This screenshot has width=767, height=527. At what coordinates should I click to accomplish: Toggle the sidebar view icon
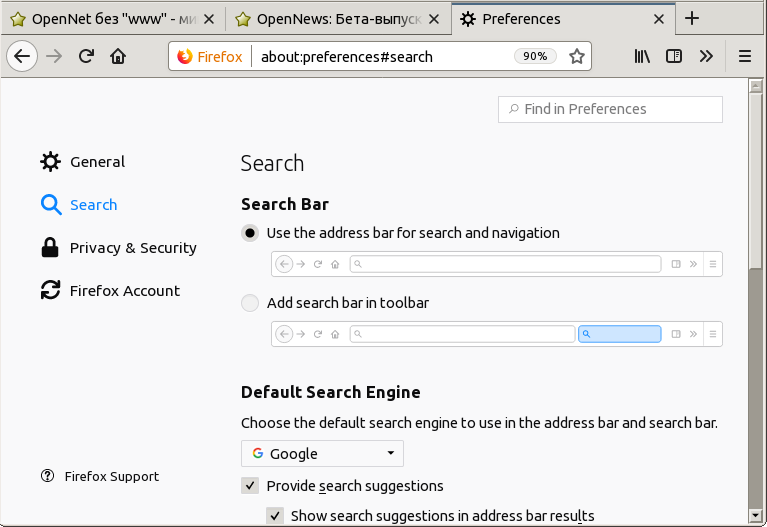pyautogui.click(x=674, y=57)
